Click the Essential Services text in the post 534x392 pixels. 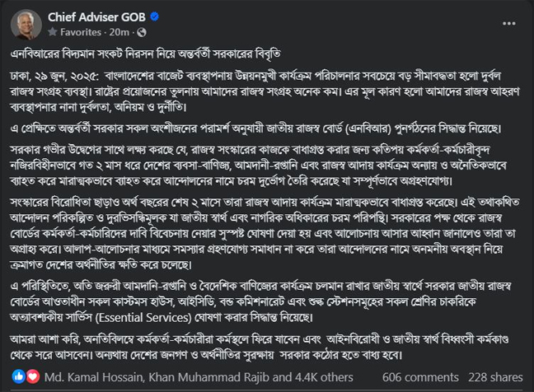coord(143,318)
